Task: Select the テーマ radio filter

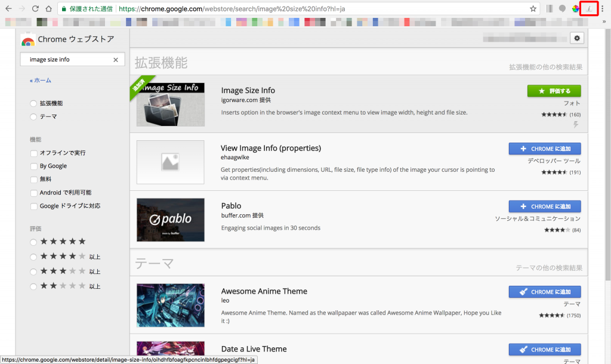Action: pyautogui.click(x=33, y=116)
